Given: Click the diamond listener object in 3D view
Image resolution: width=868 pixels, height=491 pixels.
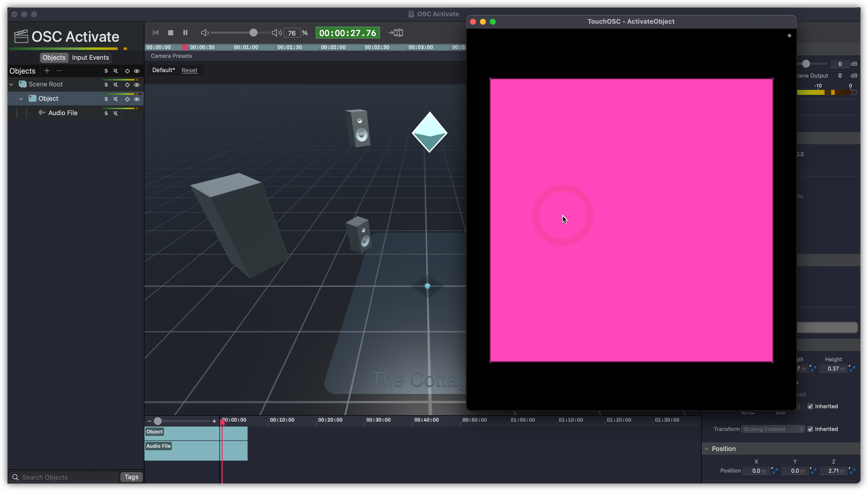Looking at the screenshot, I should pos(430,132).
